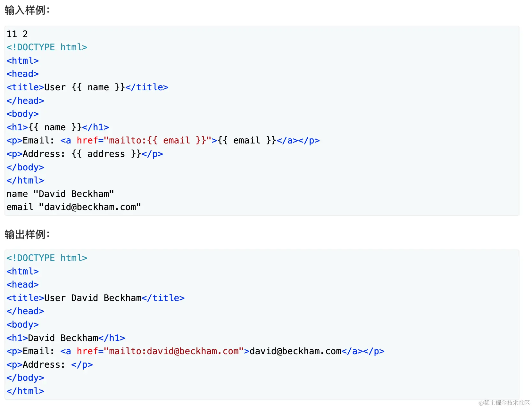Click the input line with 'mailto:{{ email }}'

pos(163,140)
